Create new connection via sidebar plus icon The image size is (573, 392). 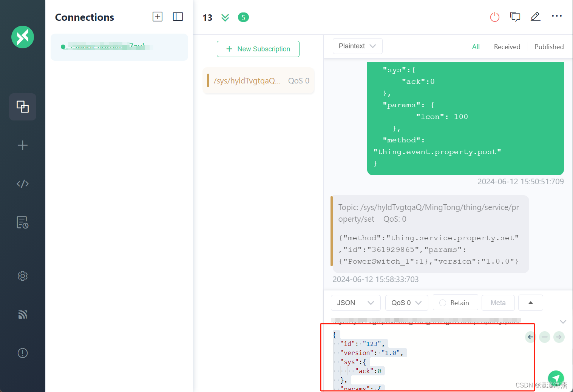pyautogui.click(x=23, y=145)
